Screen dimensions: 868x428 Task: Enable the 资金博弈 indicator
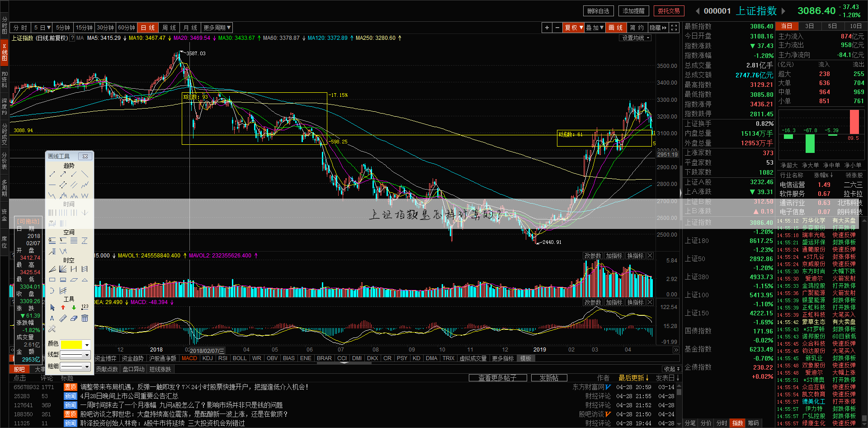106,358
